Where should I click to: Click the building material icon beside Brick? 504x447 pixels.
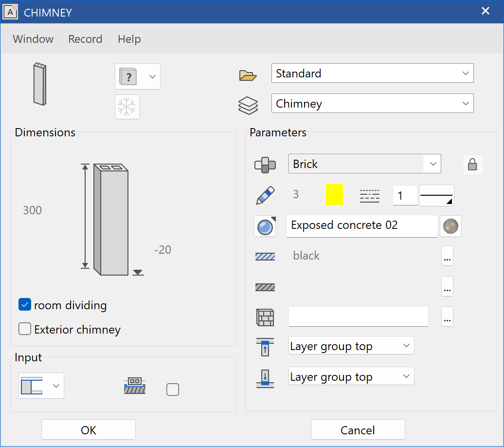pyautogui.click(x=265, y=165)
